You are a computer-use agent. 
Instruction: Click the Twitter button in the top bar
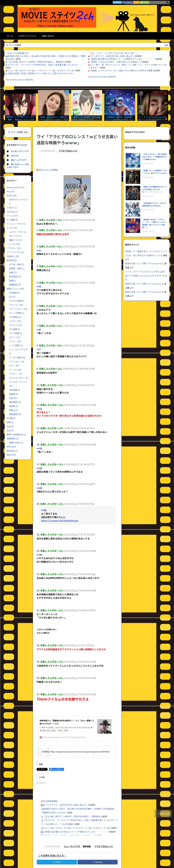click(x=117, y=2)
